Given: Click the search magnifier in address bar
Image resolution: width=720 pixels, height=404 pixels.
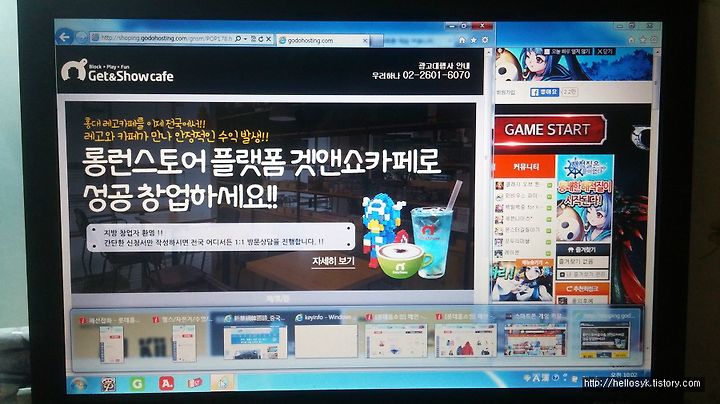Looking at the screenshot, I should [x=237, y=39].
